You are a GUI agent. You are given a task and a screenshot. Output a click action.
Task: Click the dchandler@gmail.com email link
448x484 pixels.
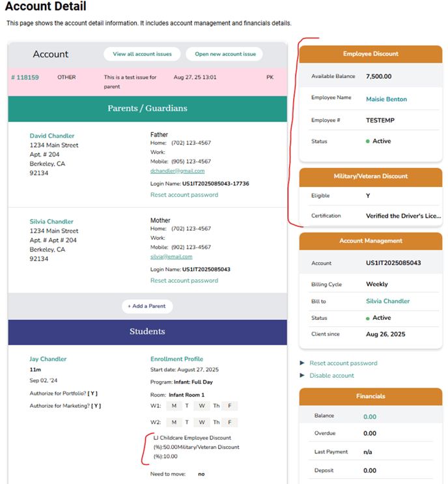177,171
